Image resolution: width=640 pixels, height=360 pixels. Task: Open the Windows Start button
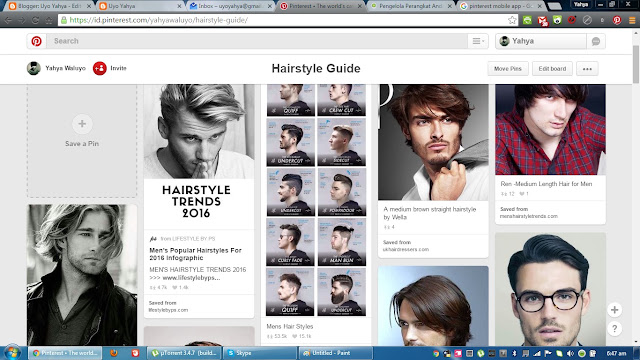pos(12,353)
